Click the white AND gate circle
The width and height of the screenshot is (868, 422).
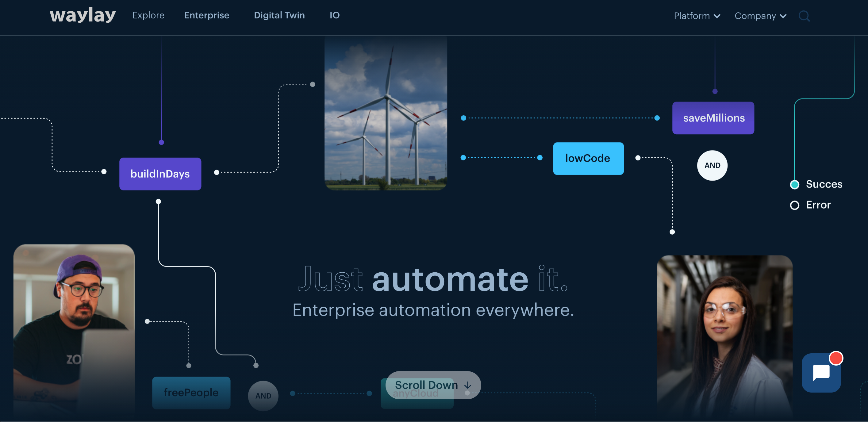click(x=712, y=165)
